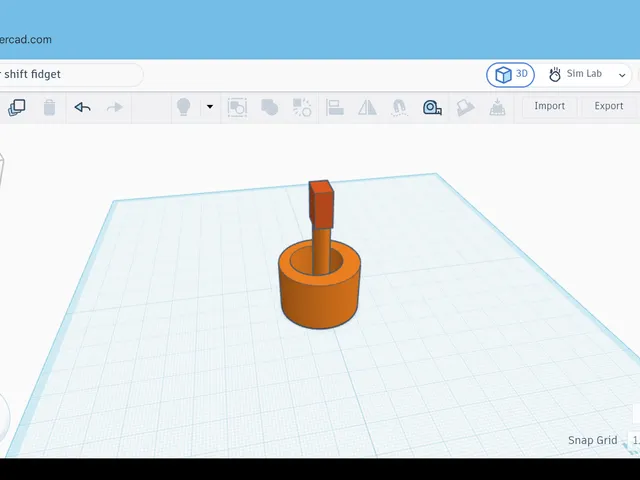Click the Drop to workplane icon
This screenshot has height=480, width=640.
pyautogui.click(x=498, y=107)
